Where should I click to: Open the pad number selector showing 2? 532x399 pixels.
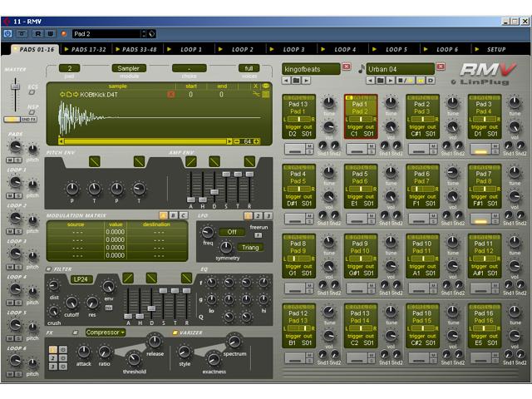click(69, 68)
